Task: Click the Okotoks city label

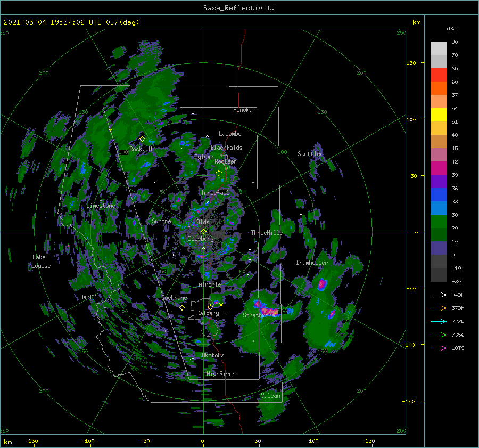Action: [x=213, y=355]
